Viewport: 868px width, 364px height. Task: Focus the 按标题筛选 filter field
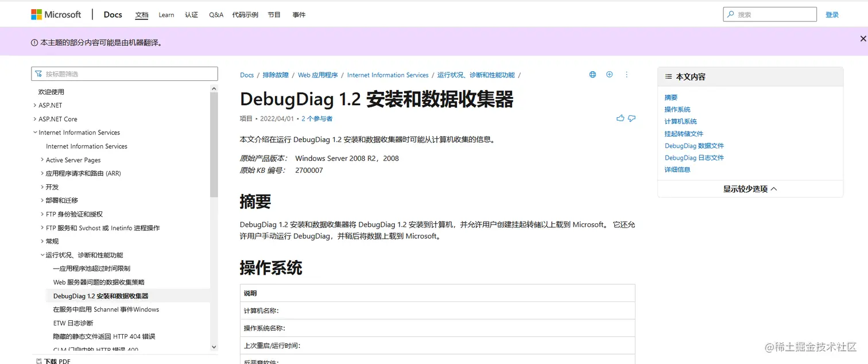point(125,73)
